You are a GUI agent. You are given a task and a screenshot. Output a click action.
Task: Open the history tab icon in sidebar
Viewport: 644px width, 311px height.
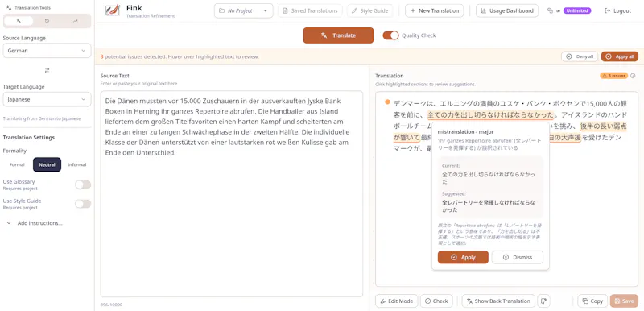pos(47,21)
